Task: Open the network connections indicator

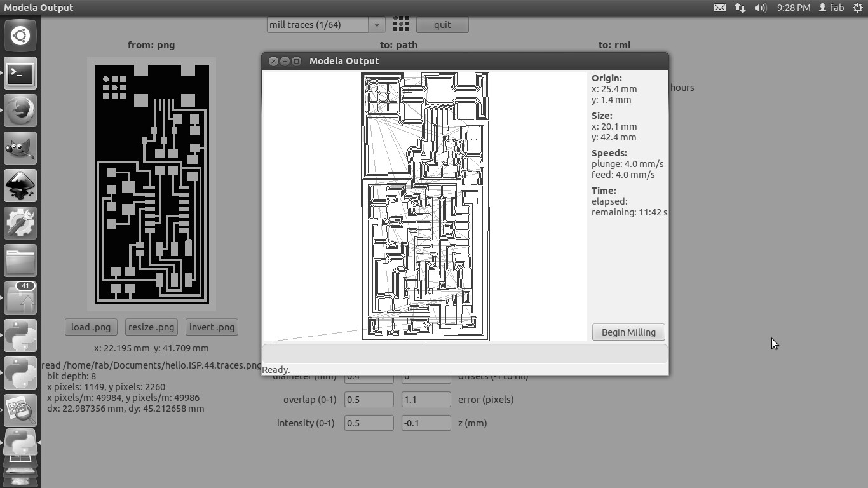Action: 740,8
